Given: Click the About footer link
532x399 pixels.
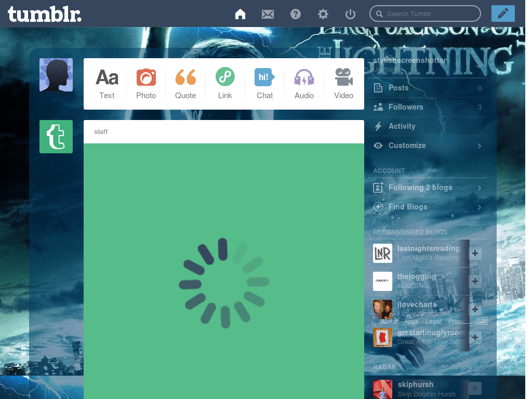Looking at the screenshot, I should pos(389,321).
